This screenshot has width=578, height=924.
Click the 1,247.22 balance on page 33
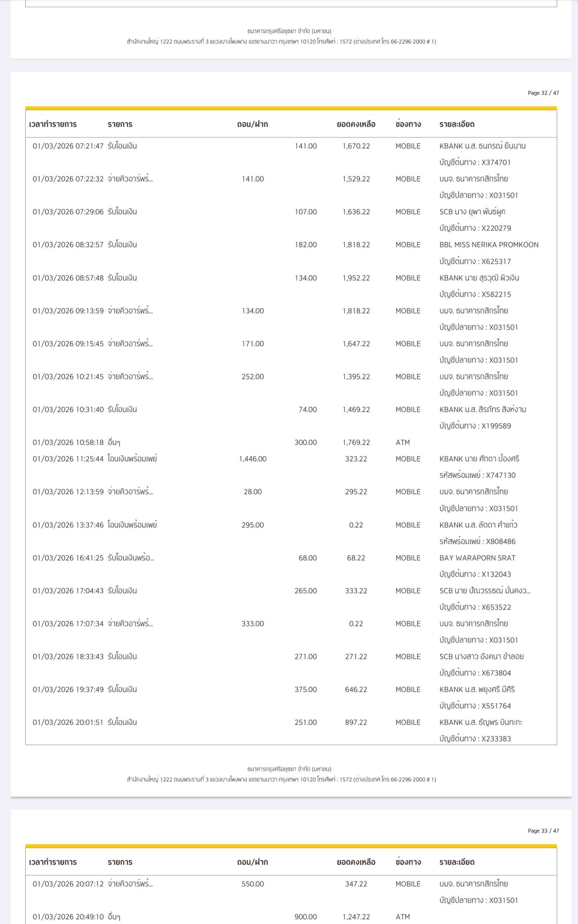(356, 917)
